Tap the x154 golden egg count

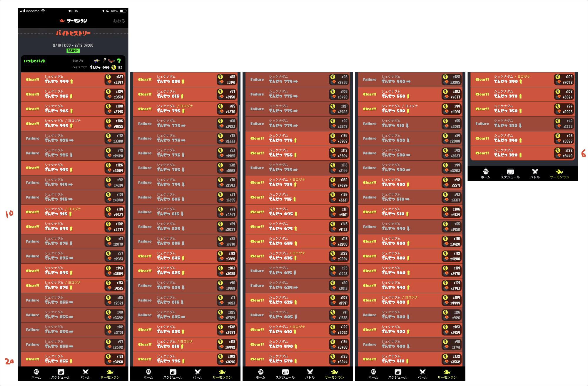pos(344,136)
